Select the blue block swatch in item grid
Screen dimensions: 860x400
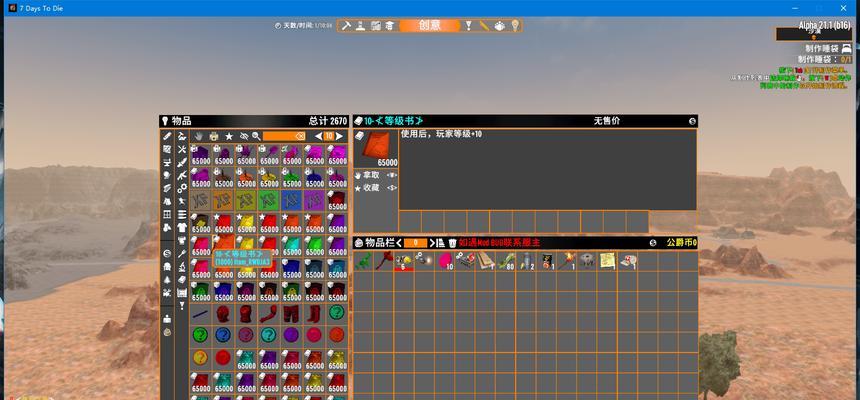(x=291, y=200)
